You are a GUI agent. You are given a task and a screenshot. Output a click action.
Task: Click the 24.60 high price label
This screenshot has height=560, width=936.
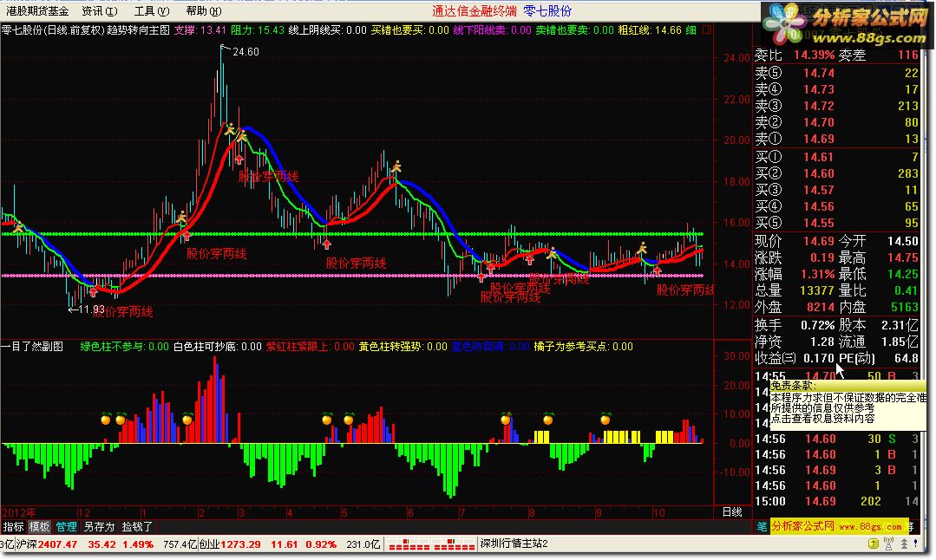(x=245, y=52)
